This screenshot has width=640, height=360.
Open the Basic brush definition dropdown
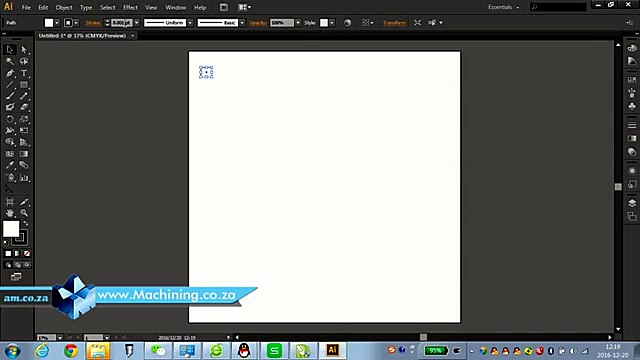[242, 23]
